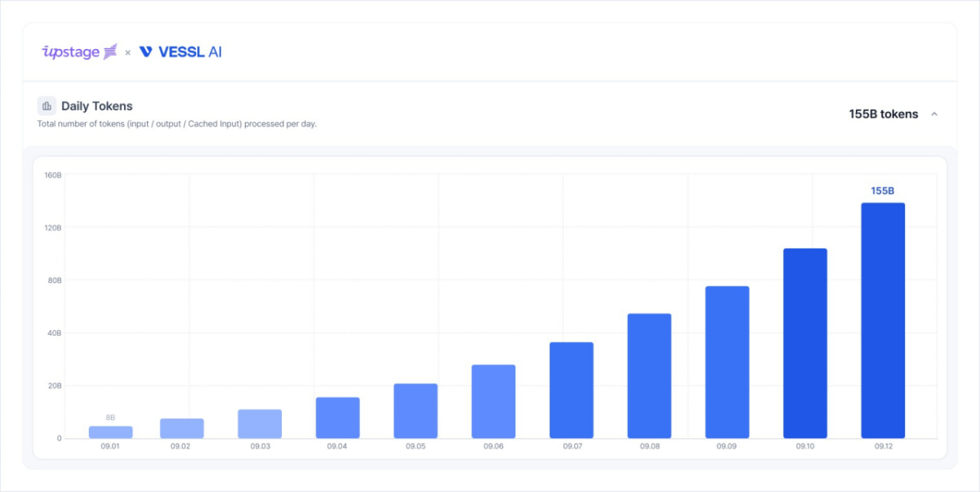This screenshot has height=492, width=980.
Task: Click the "09.06" x-axis date label
Action: point(493,447)
